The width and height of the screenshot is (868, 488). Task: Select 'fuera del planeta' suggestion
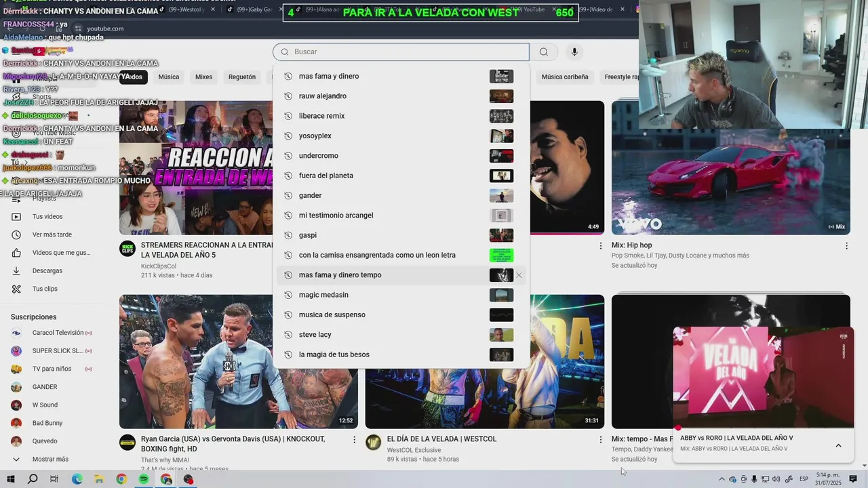coord(401,176)
